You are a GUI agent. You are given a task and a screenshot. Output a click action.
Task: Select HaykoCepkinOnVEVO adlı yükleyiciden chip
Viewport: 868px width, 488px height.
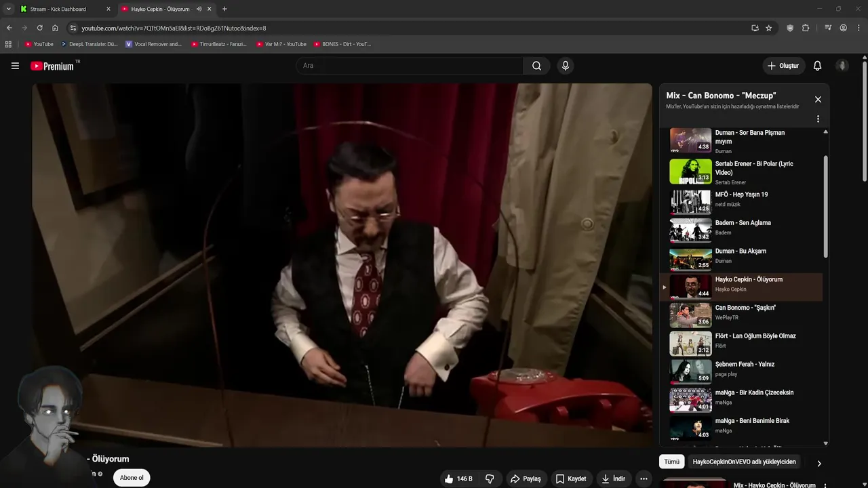coord(744,462)
